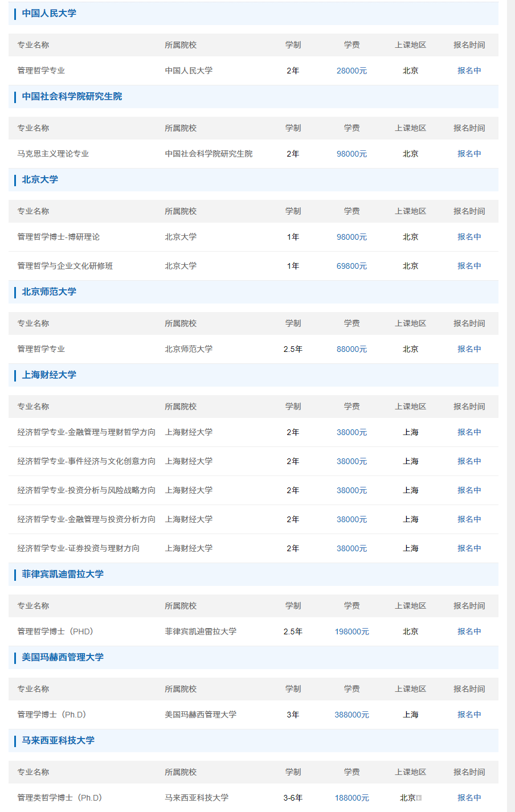The width and height of the screenshot is (515, 812).
Task: Open 经济哲学专业-金融管理与理财哲学方向
Action: (x=86, y=432)
